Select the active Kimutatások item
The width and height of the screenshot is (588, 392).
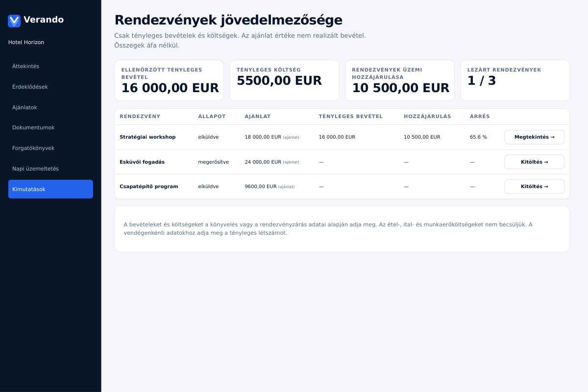point(50,189)
